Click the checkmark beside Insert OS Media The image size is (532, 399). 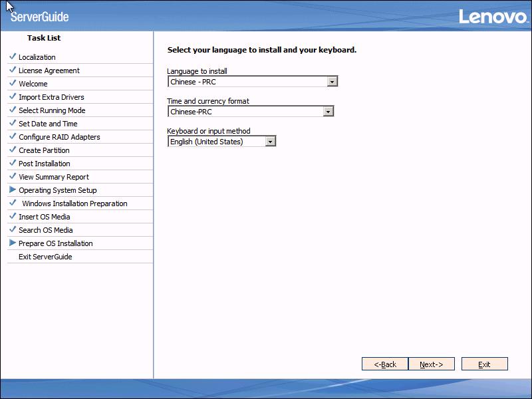13,216
